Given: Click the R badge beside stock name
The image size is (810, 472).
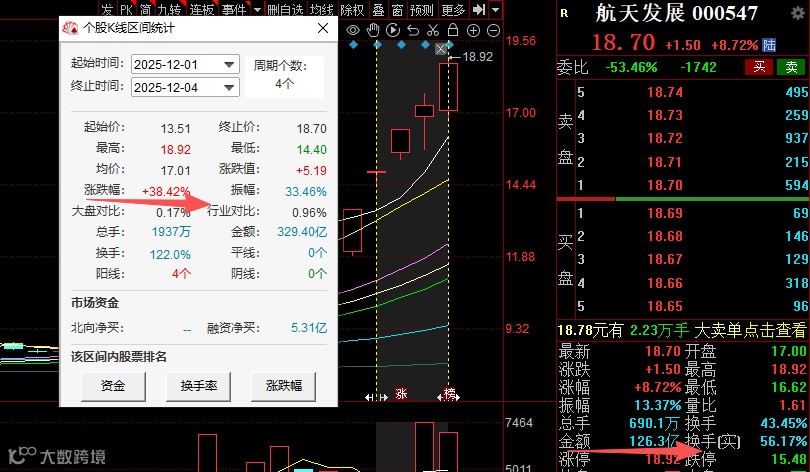Looking at the screenshot, I should point(564,14).
